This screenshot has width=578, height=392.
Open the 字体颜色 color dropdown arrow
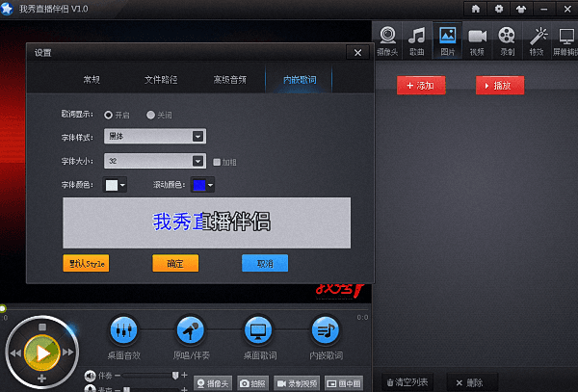coord(122,185)
